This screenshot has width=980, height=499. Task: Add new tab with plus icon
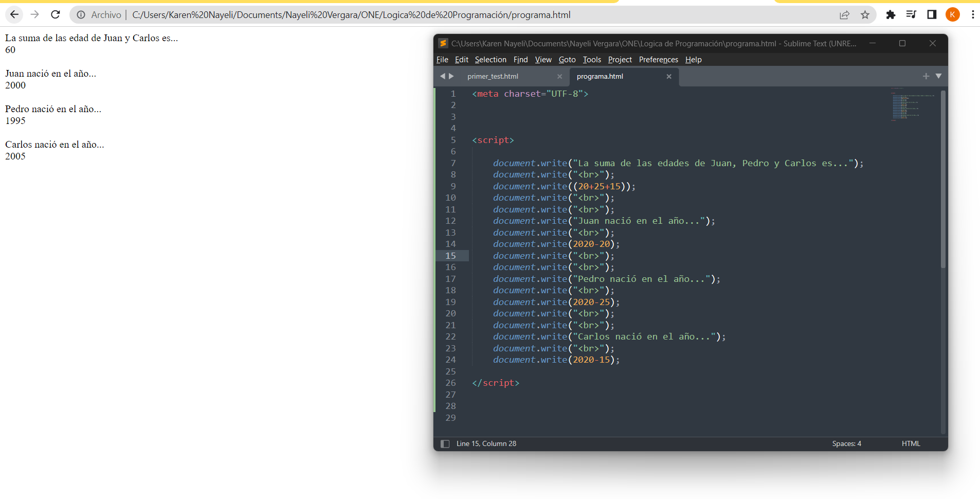coord(926,76)
